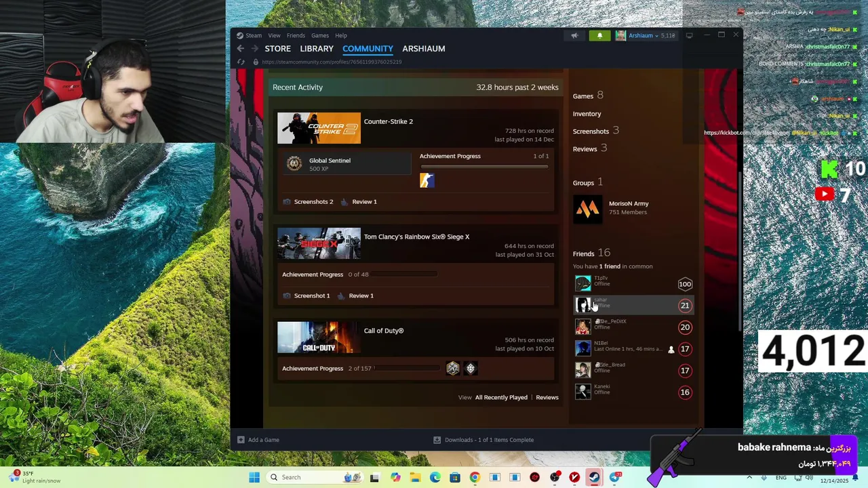Click the Counter-Strike 2 game thumbnail
The height and width of the screenshot is (488, 868).
(x=319, y=128)
